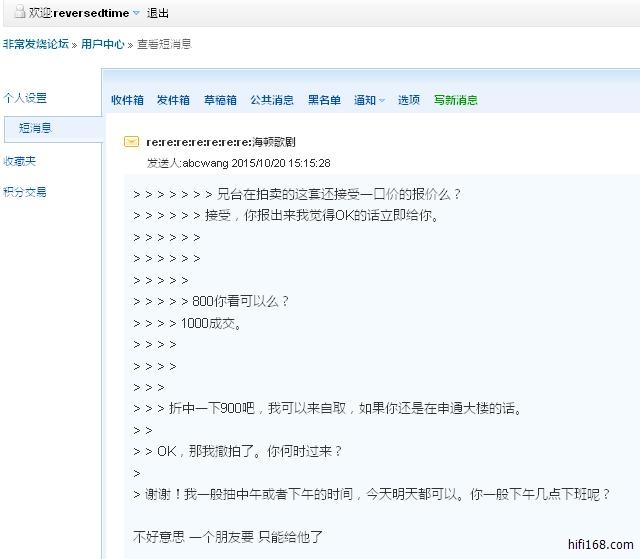Viewport: 640px width, 559px height.
Task: Open 收藏夹 favorites in the sidebar
Action: (20, 161)
